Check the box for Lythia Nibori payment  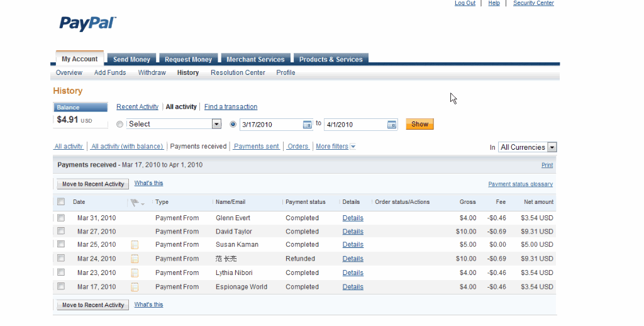[x=61, y=272]
